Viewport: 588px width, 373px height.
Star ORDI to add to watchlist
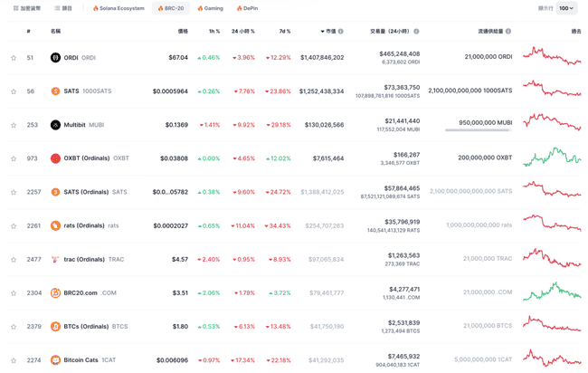tap(14, 58)
